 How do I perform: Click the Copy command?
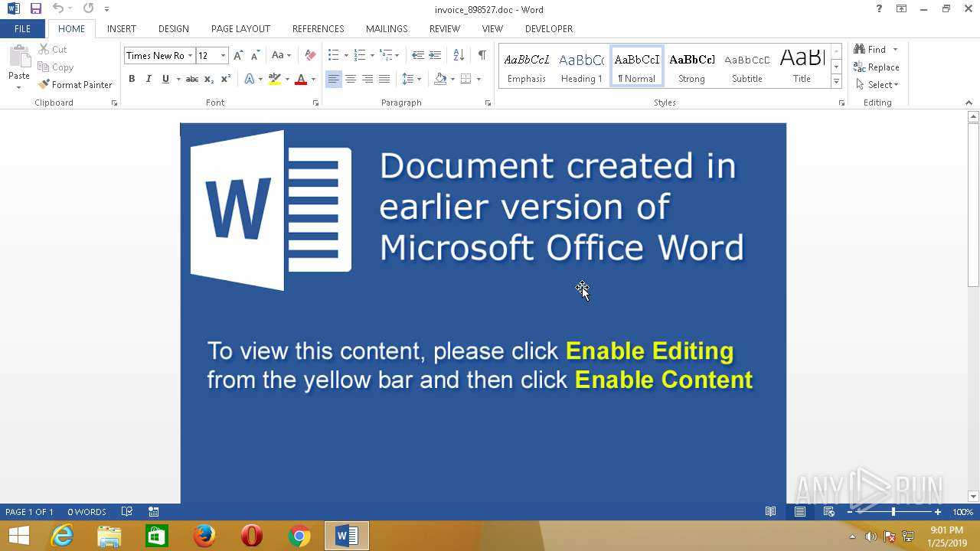[x=55, y=67]
